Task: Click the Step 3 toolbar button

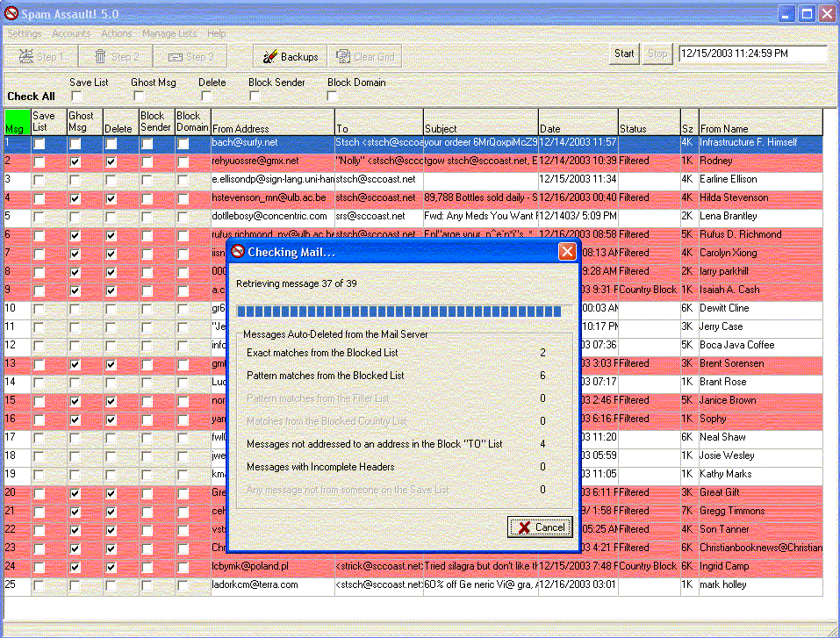Action: [190, 56]
